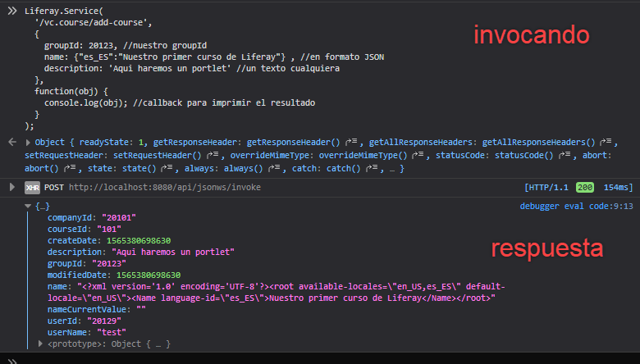Select the nameCurrentValue "" property
The height and width of the screenshot is (364, 640).
[x=96, y=309]
